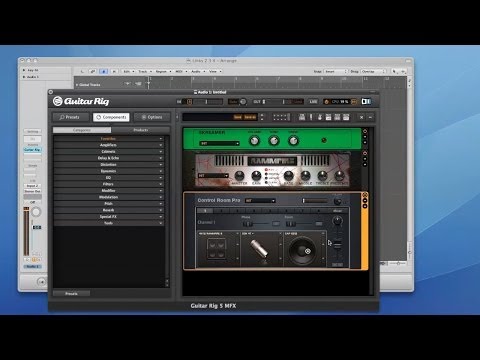Click the Guitar Rig logo
This screenshot has width=480, height=360.
[x=81, y=101]
